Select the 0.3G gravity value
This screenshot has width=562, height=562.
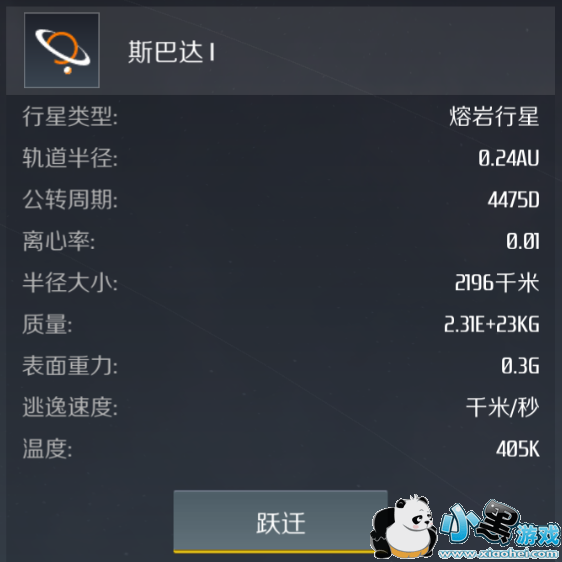click(520, 366)
